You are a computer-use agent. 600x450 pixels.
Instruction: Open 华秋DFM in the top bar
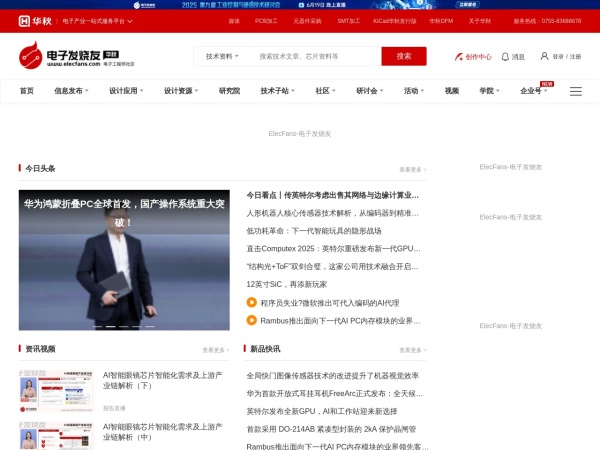click(x=441, y=21)
